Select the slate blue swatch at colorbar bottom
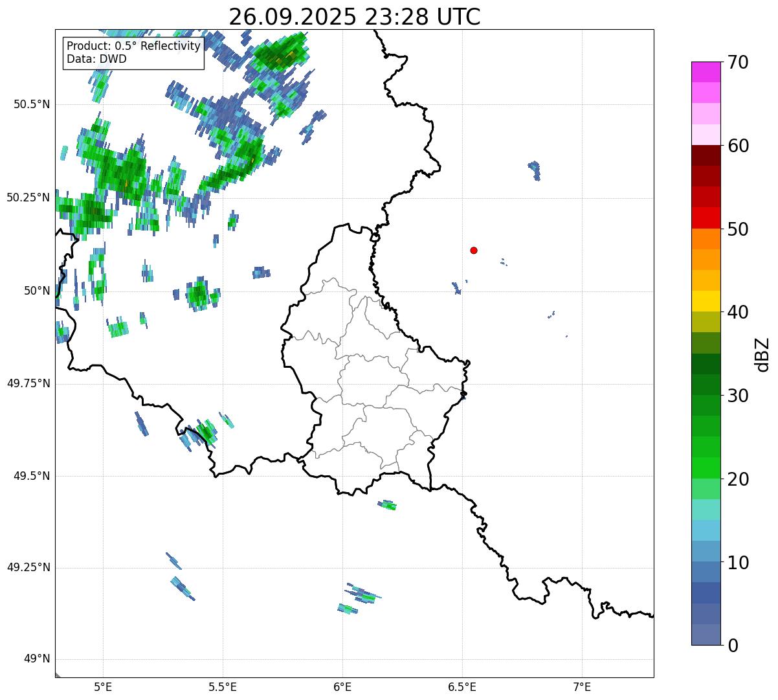This screenshot has width=778, height=700. [706, 635]
